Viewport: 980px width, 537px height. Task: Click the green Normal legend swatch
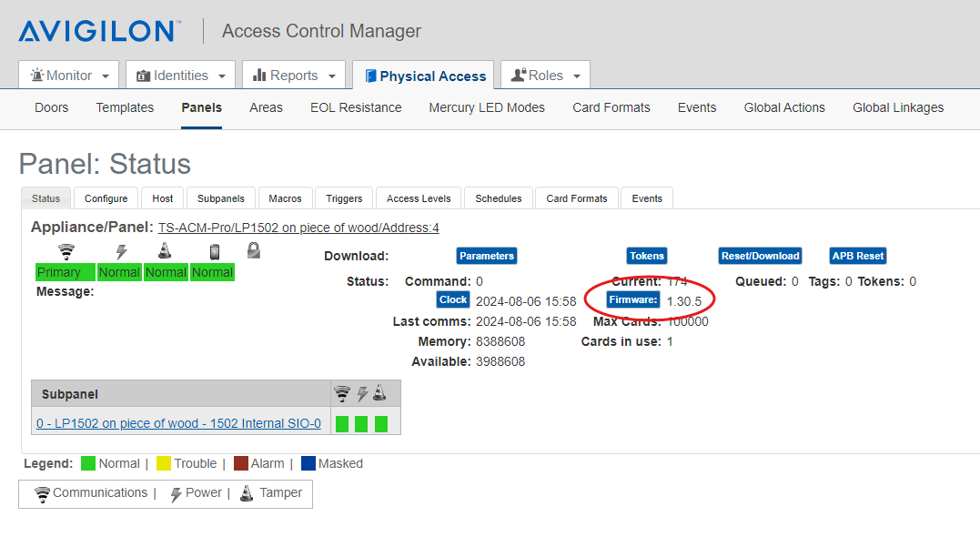87,462
